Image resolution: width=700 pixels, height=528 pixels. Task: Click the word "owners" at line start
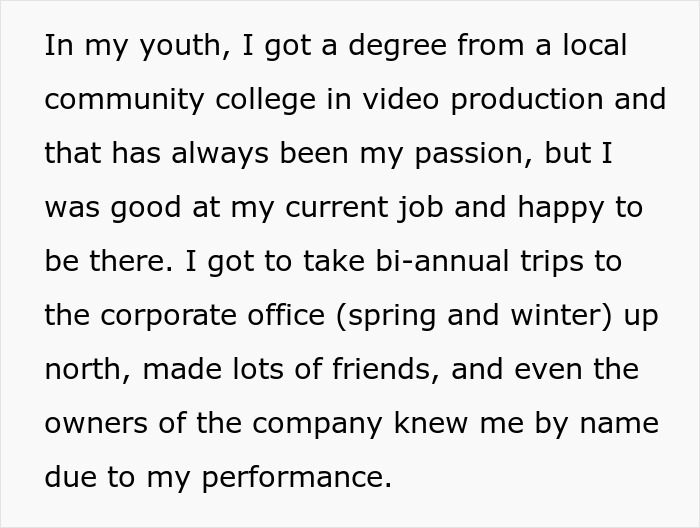96,424
